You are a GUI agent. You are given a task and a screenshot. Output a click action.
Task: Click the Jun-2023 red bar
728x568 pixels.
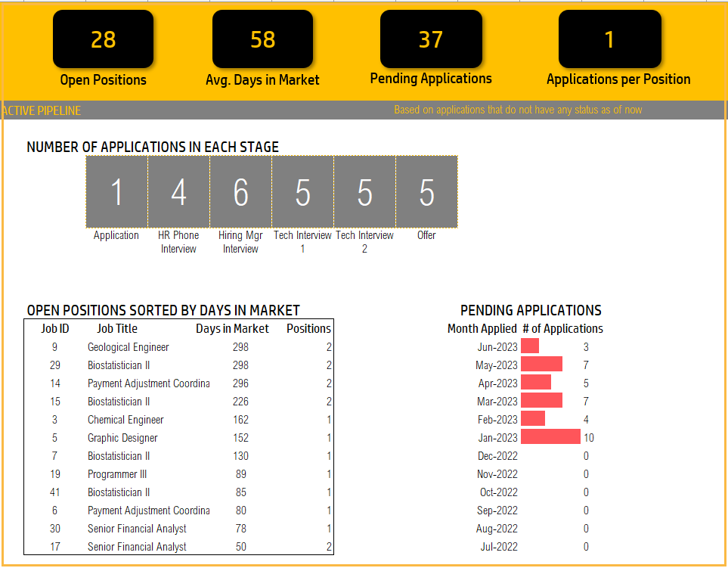(530, 346)
